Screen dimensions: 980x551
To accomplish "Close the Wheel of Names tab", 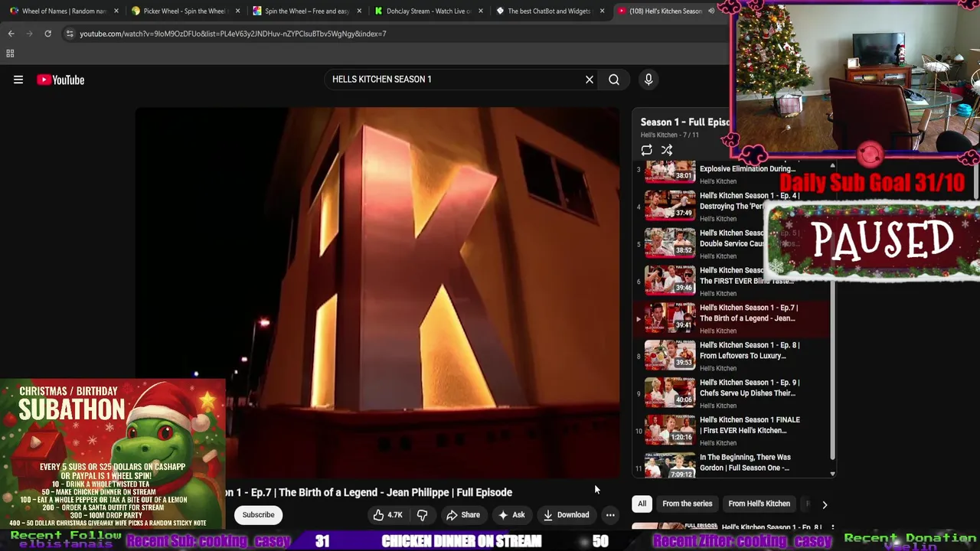I will click(116, 11).
